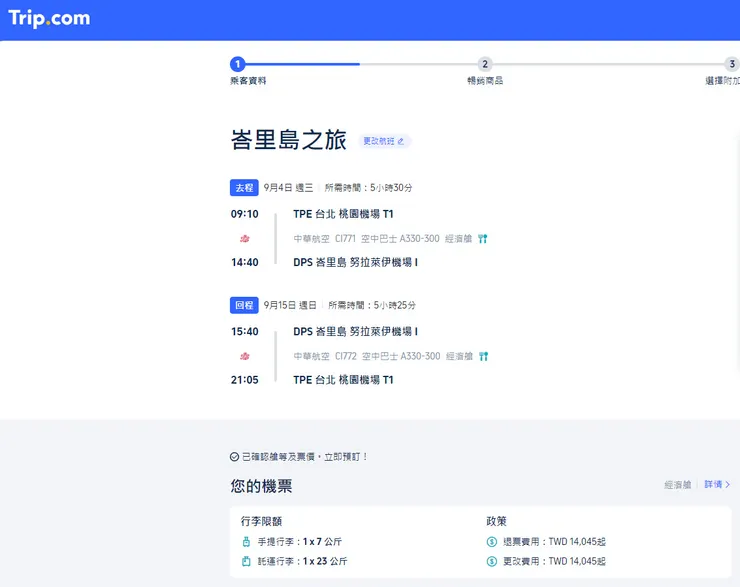Viewport: 740px width, 587px height.
Task: Tap change fee dollar icon 更改費用
Action: tap(492, 562)
